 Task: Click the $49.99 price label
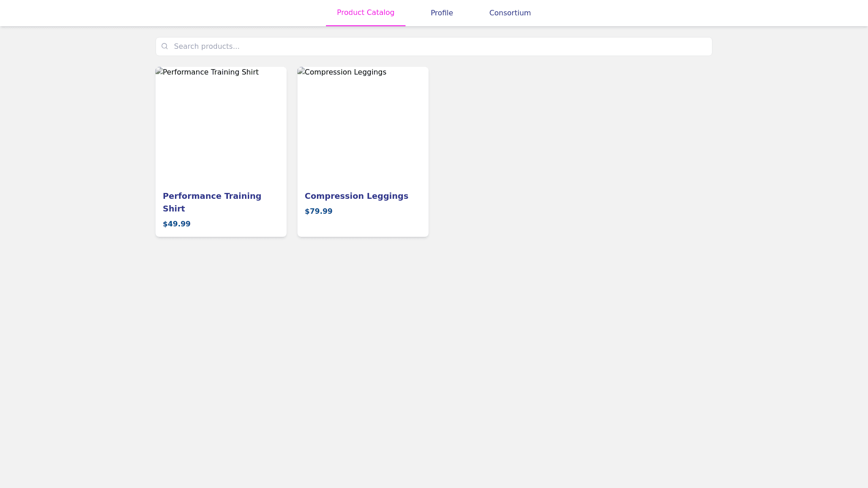[x=176, y=224]
